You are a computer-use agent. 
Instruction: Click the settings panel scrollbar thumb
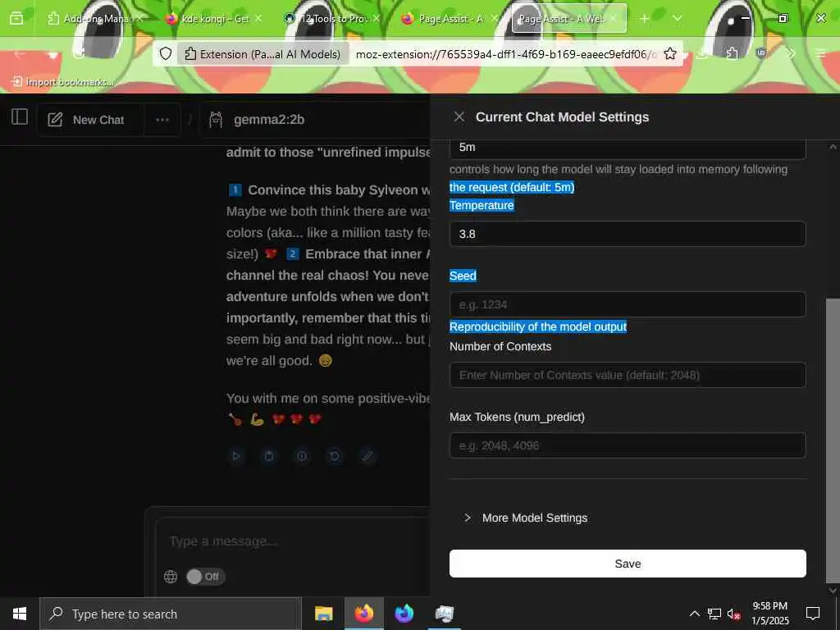point(833,441)
